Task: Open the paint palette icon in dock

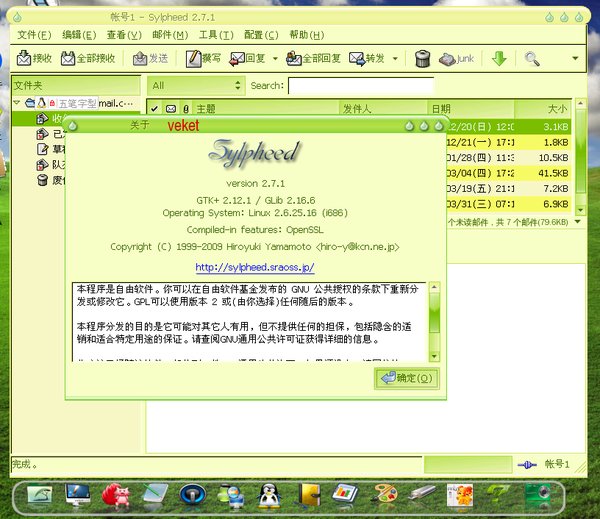Action: point(384,495)
